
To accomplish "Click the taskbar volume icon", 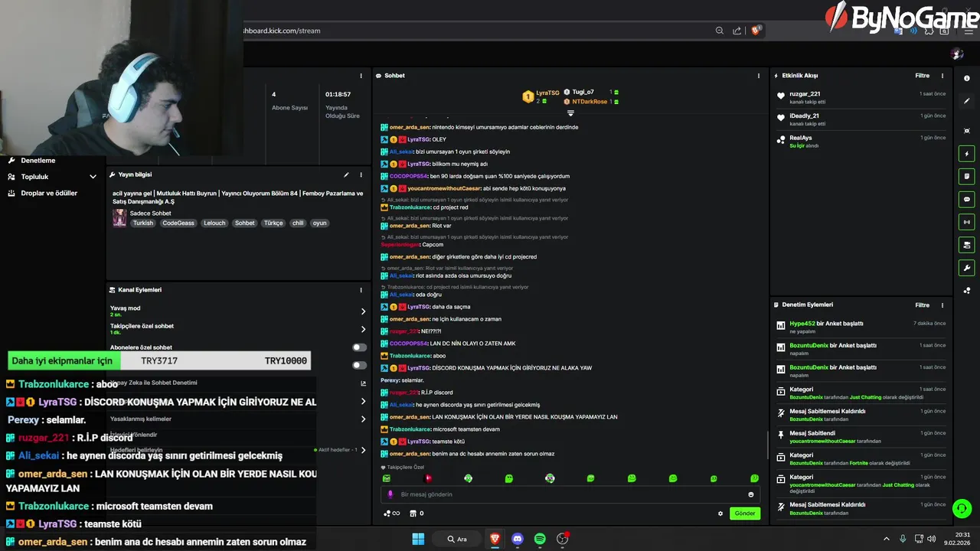I will 932,539.
